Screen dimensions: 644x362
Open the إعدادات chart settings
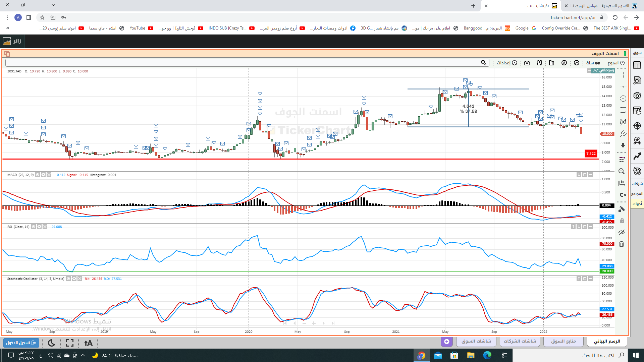[x=507, y=63]
